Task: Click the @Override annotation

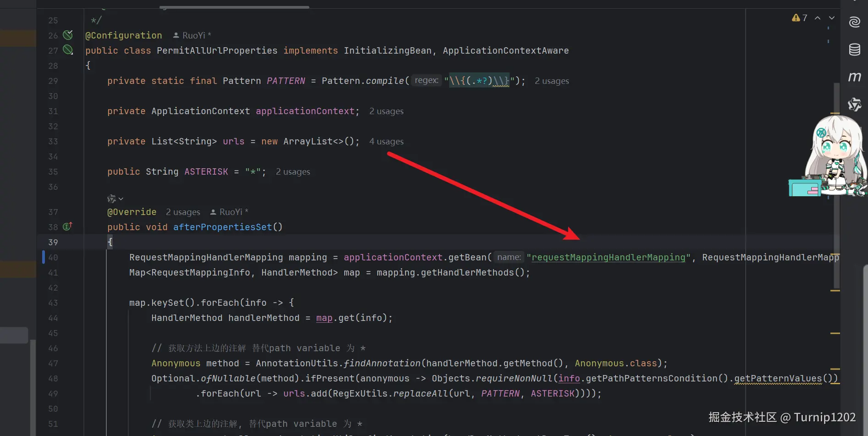Action: point(132,212)
